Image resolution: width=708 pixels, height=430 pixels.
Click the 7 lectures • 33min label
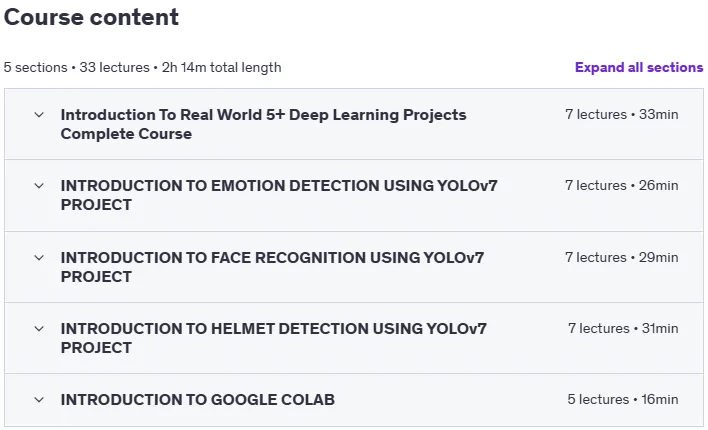coord(622,114)
